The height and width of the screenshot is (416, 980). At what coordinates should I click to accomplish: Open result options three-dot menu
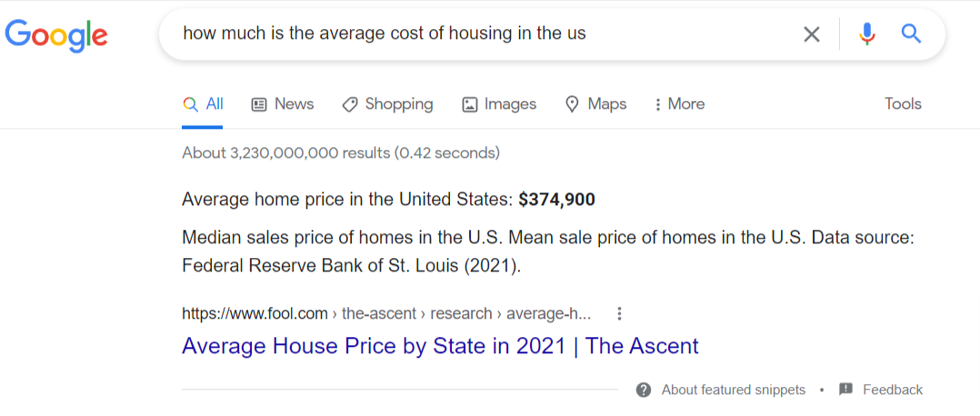click(619, 314)
